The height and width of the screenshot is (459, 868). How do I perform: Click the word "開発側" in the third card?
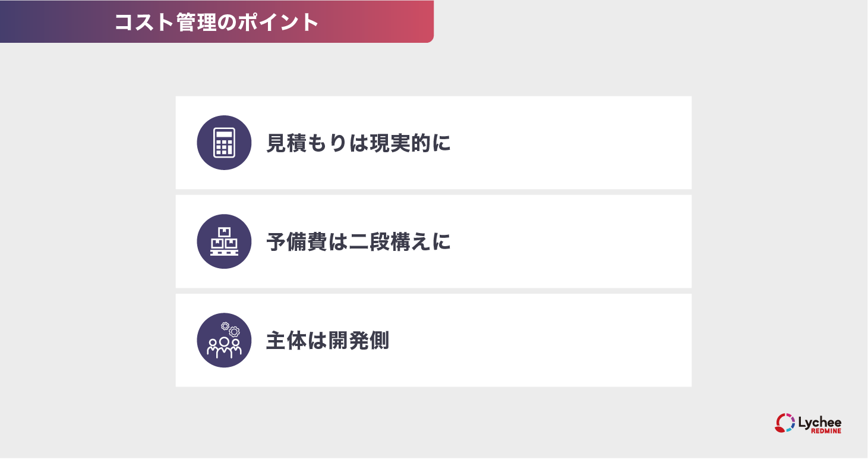(x=358, y=341)
